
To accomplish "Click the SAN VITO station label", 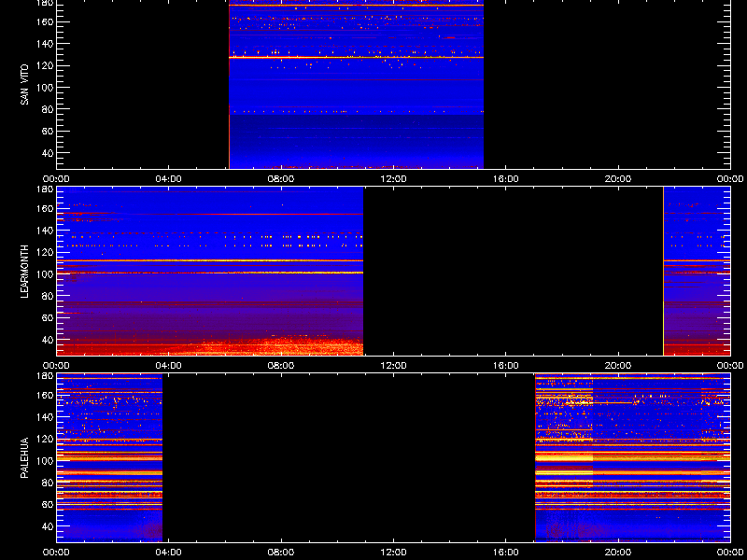I will tap(24, 85).
